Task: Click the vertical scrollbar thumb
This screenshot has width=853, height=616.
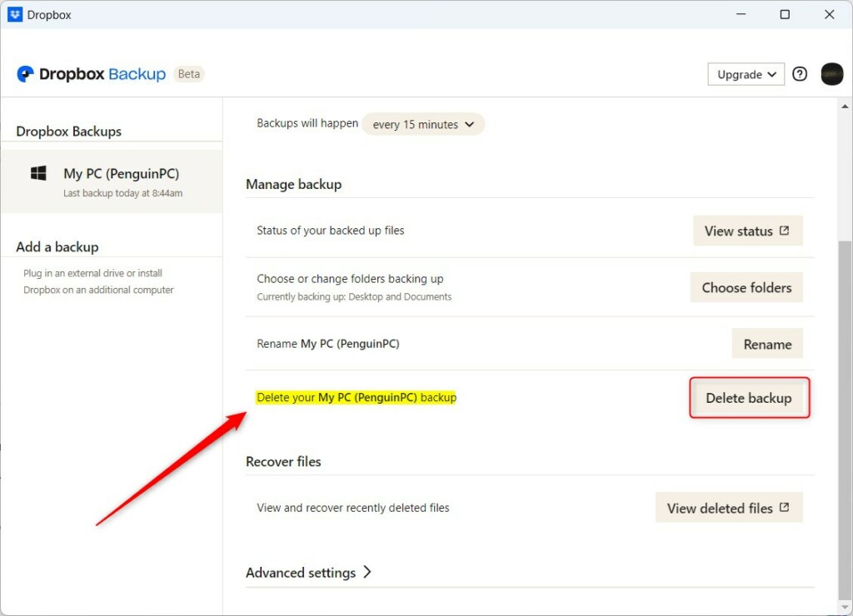Action: tap(845, 419)
